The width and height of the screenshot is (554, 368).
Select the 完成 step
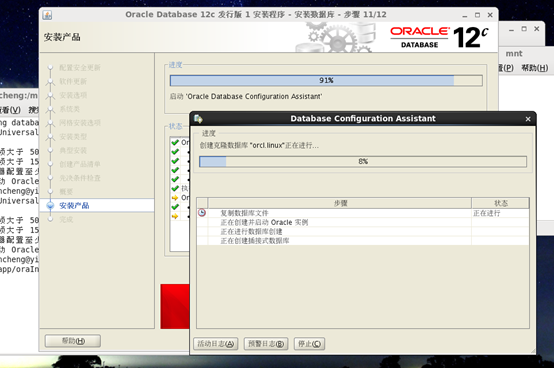[x=66, y=219]
